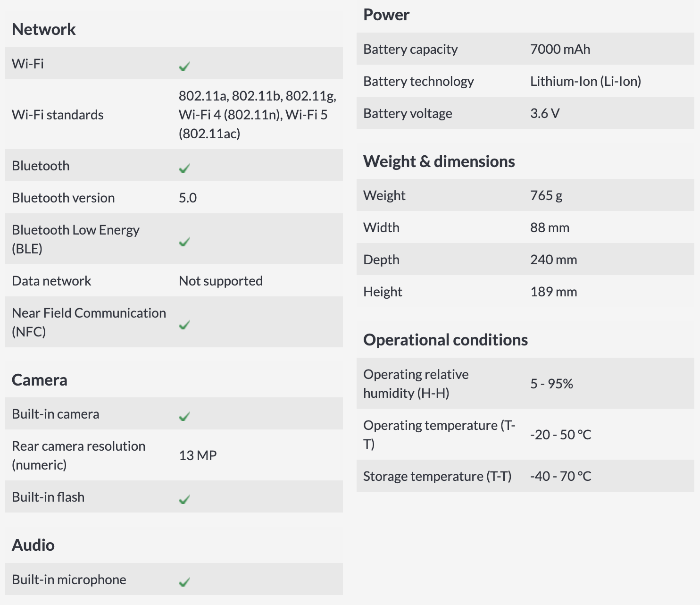Select the Lithium-Ion (Li-Ion) value
Screen dimensions: 700x605
pyautogui.click(x=585, y=81)
